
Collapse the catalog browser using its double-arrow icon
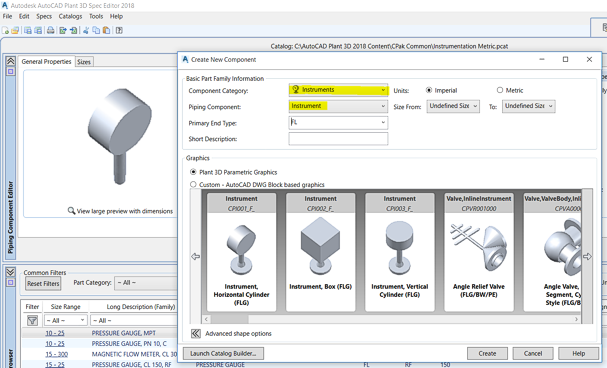pos(10,272)
